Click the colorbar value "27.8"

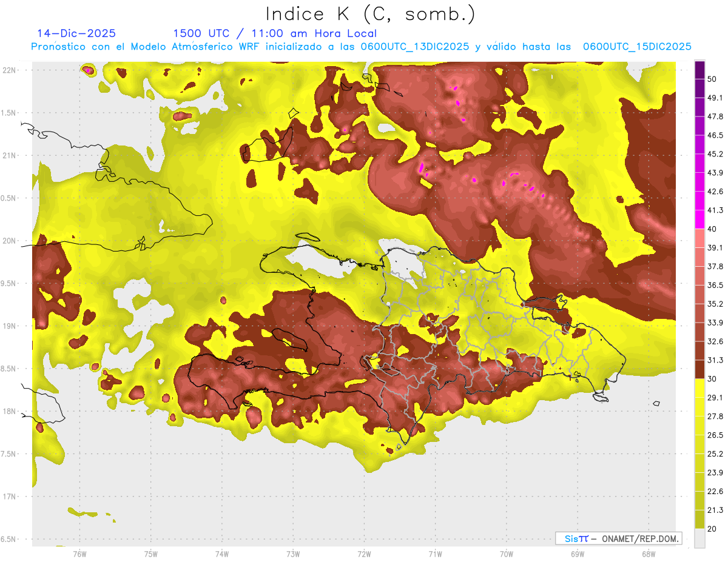coord(715,416)
